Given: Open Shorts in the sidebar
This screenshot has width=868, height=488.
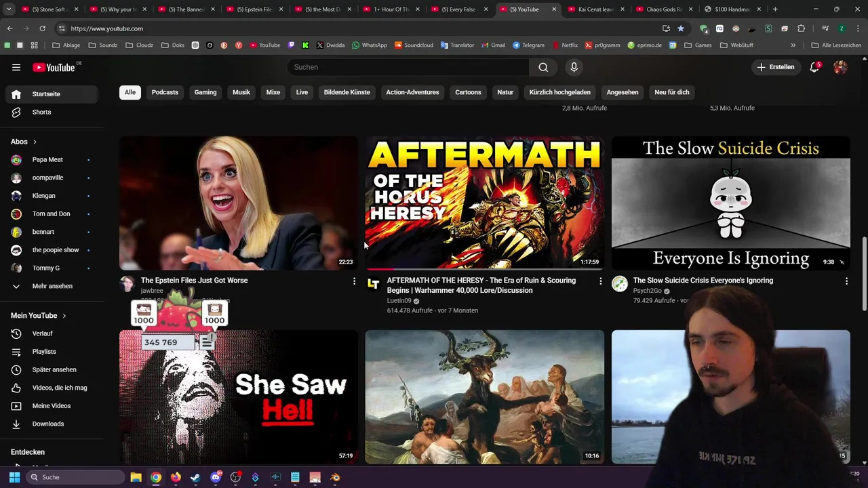Looking at the screenshot, I should (x=52, y=112).
